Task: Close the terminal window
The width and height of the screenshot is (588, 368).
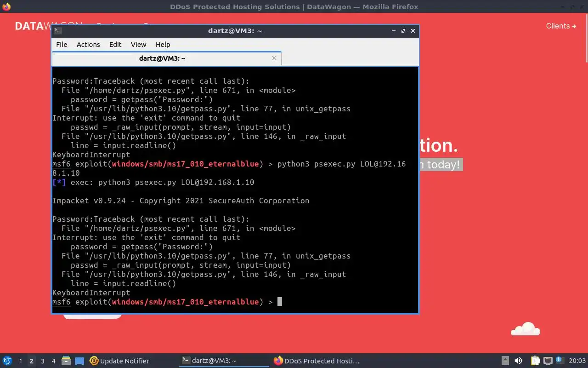Action: [413, 31]
